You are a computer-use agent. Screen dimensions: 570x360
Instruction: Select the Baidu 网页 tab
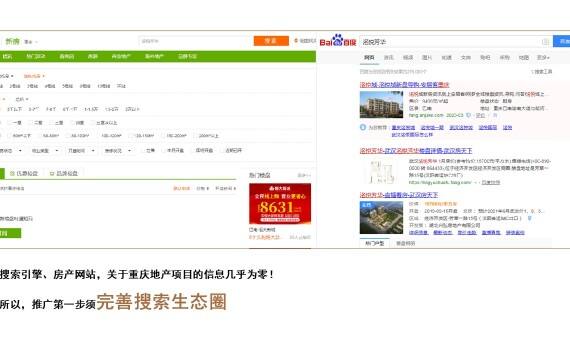(x=369, y=58)
